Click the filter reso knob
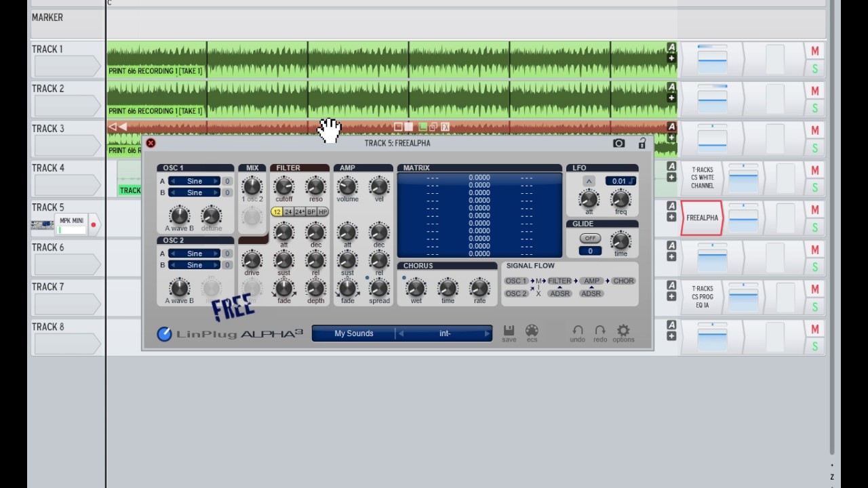The height and width of the screenshot is (488, 868). (x=315, y=186)
